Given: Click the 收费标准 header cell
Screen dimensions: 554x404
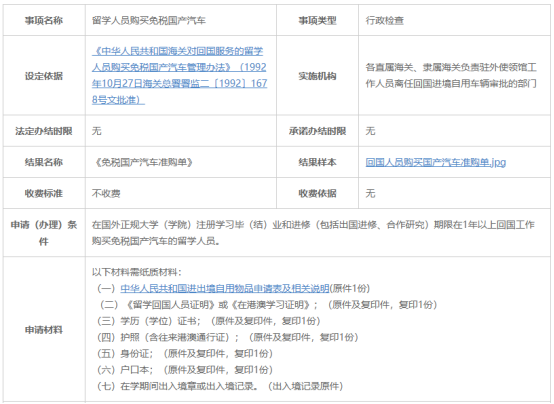Looking at the screenshot, I should tap(44, 193).
